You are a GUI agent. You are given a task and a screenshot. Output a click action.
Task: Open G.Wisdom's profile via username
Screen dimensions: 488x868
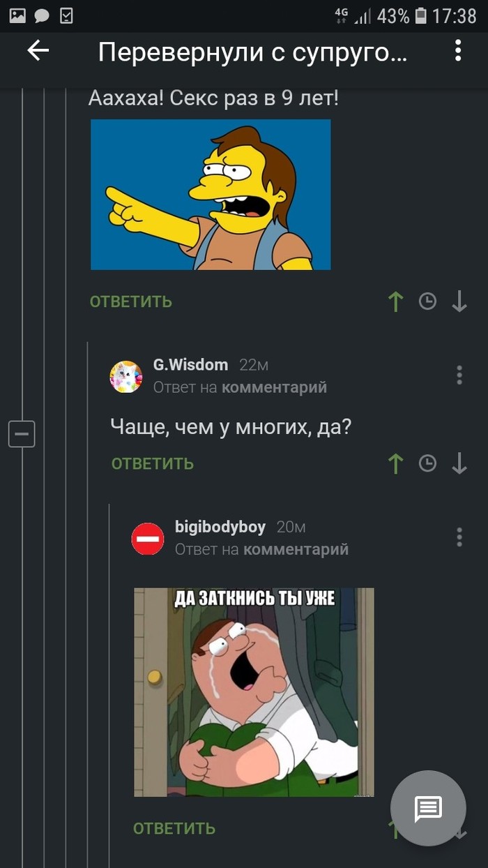[190, 365]
